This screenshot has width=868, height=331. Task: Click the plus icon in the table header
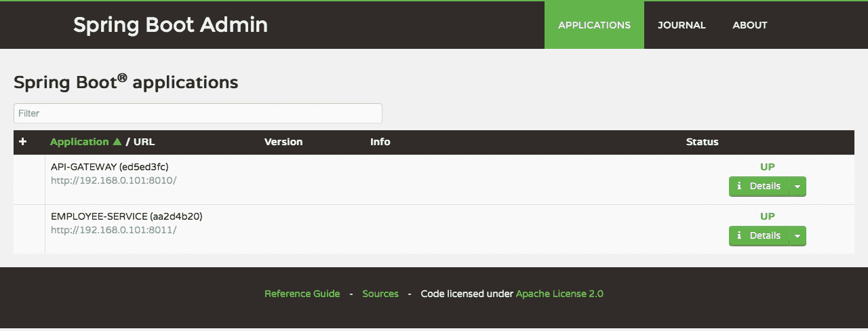[x=22, y=142]
